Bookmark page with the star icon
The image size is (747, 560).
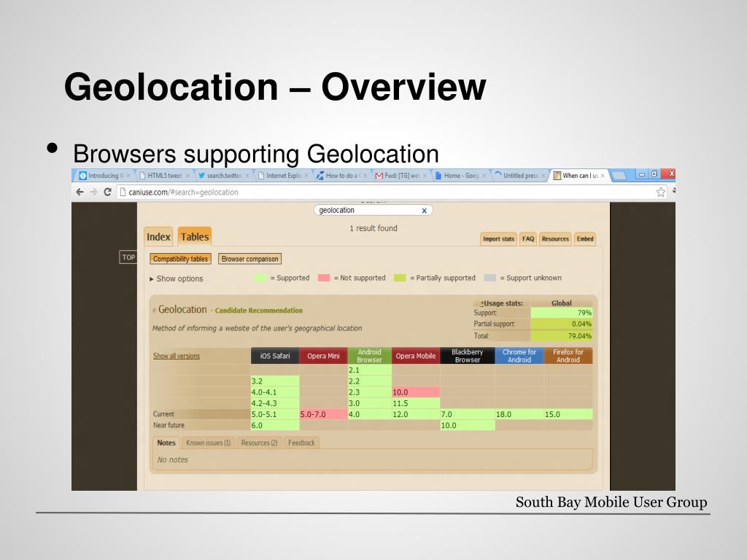click(661, 192)
